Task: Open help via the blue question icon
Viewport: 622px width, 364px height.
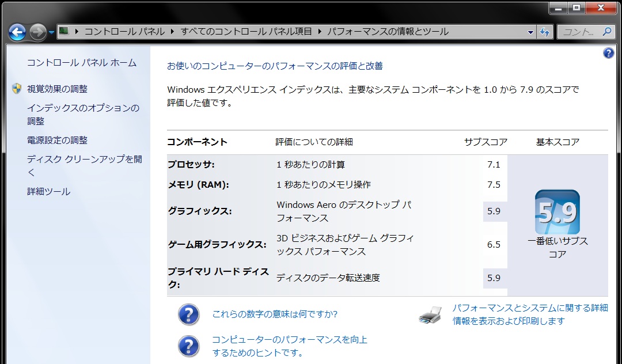Action: [609, 53]
